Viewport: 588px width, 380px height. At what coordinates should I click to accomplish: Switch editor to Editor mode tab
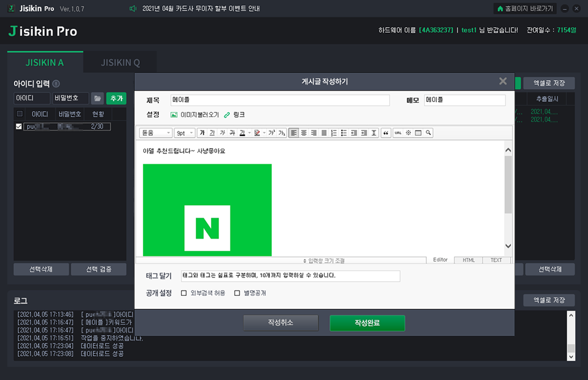440,259
